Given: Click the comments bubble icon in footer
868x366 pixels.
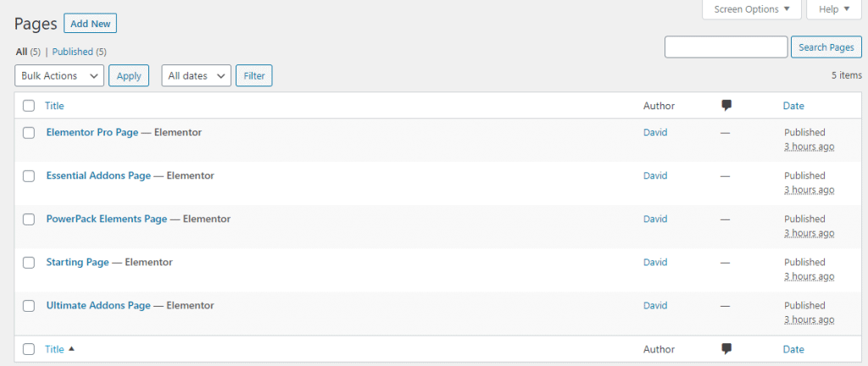Looking at the screenshot, I should click(726, 348).
